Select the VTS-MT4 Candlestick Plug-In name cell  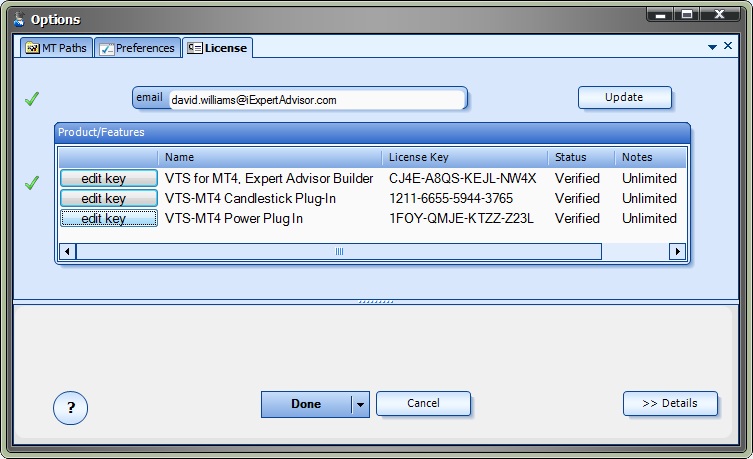pyautogui.click(x=250, y=198)
